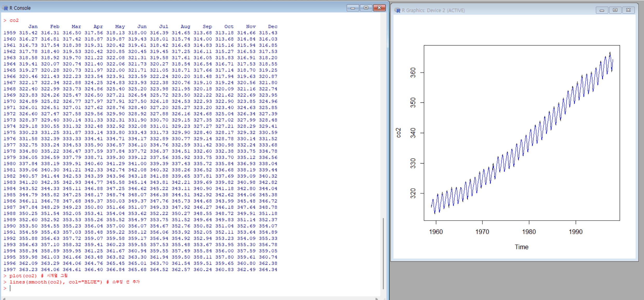Click the R logo icon in R Graphics title bar
Viewport: 644px width, 300px height.
click(x=397, y=10)
